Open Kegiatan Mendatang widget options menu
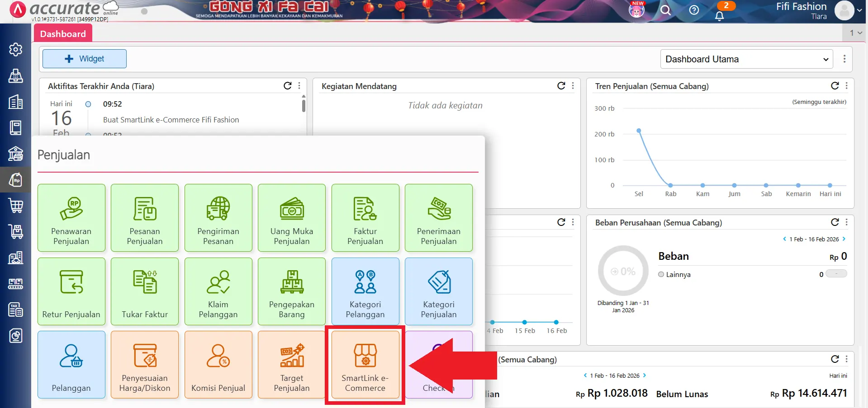Image resolution: width=868 pixels, height=408 pixels. pyautogui.click(x=573, y=85)
